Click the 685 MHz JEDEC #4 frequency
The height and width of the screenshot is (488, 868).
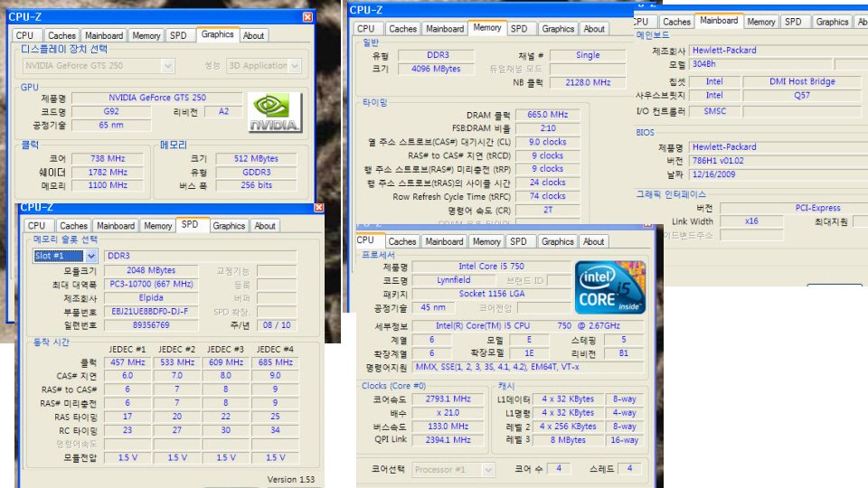[x=275, y=362]
